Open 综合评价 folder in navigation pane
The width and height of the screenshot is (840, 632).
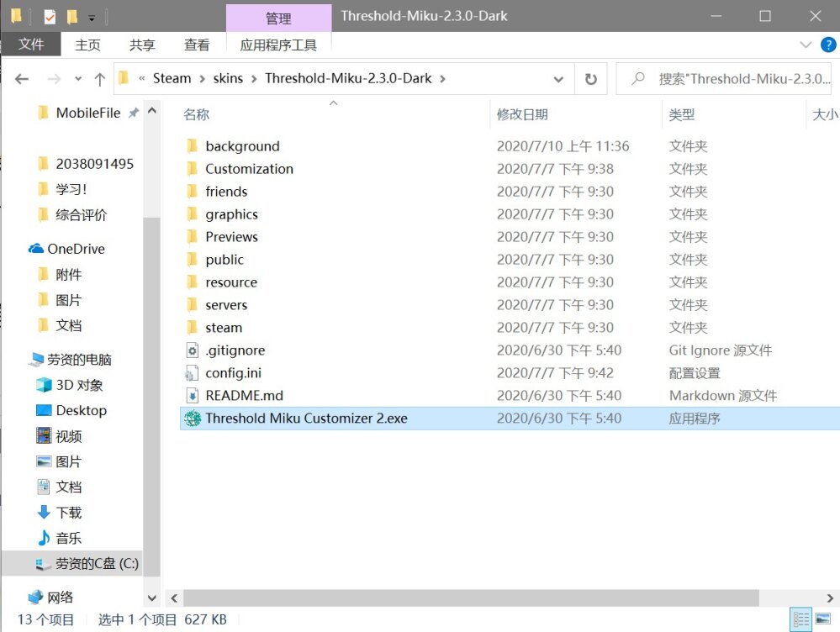[81, 215]
